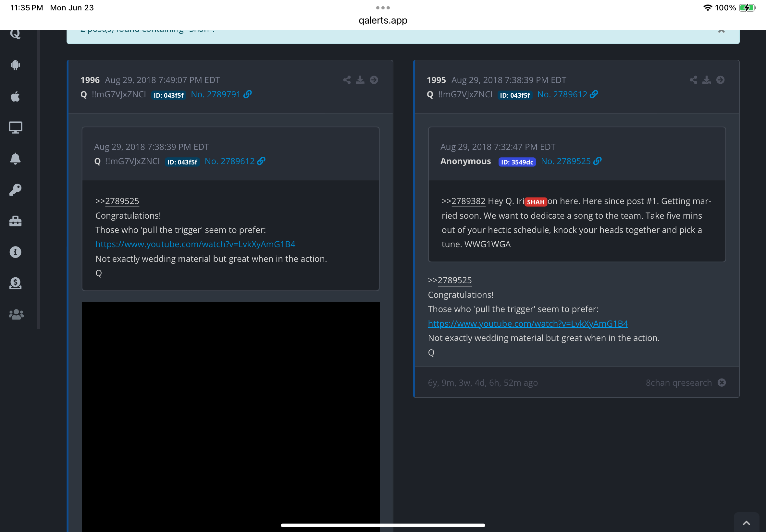Open link No. 2789612 in post 1995 header

568,94
